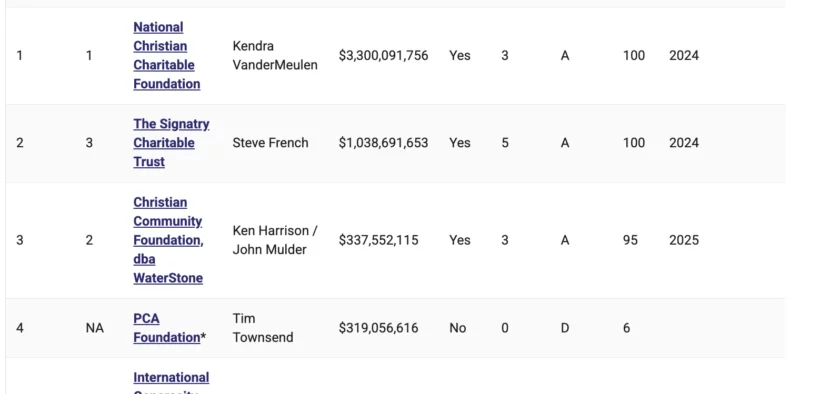Open the PCA Foundation link
The image size is (820, 394).
pyautogui.click(x=166, y=328)
